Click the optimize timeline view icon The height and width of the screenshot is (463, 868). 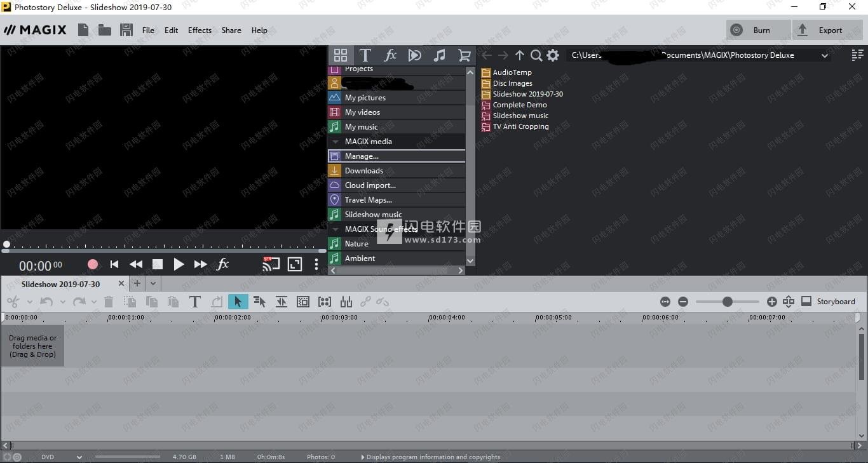[x=665, y=302]
